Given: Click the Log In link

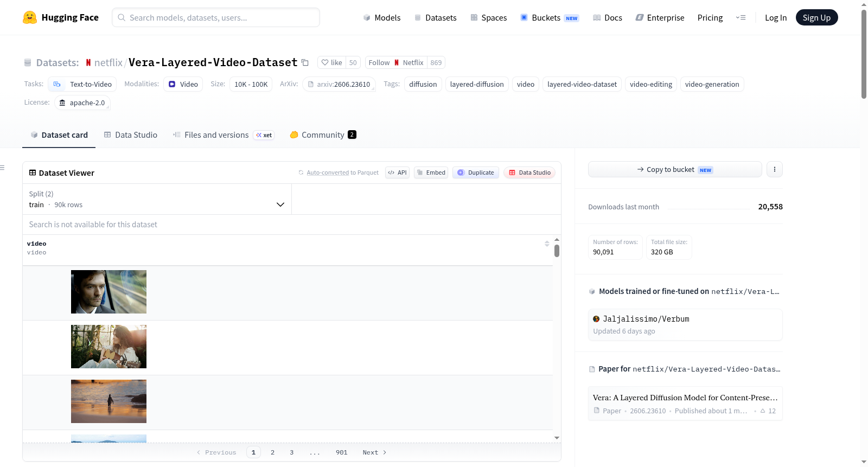Looking at the screenshot, I should point(776,17).
